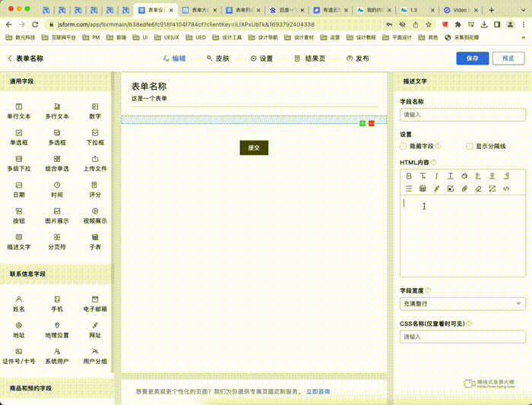The height and width of the screenshot is (405, 532).
Task: Click the Italic icon in HTML editor
Action: pyautogui.click(x=436, y=176)
